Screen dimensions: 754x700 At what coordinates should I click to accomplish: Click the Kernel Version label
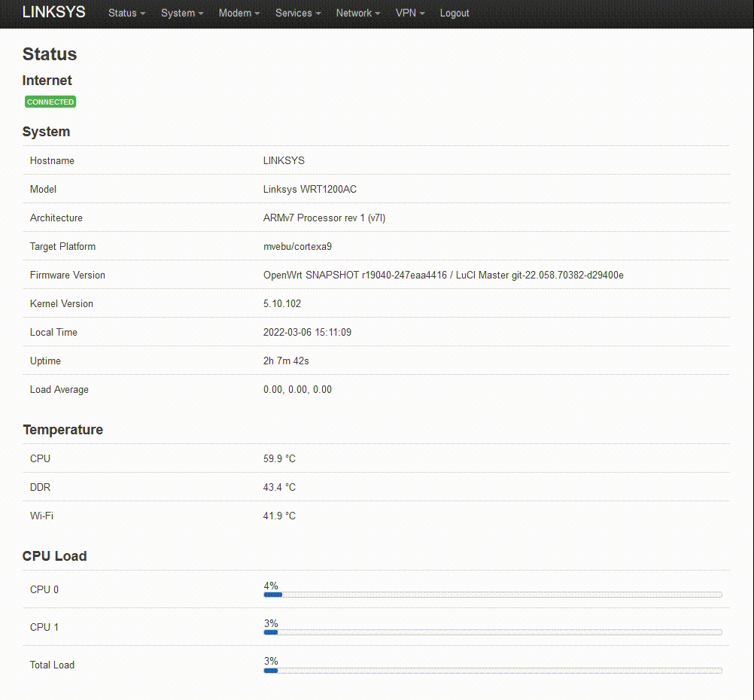tap(62, 303)
